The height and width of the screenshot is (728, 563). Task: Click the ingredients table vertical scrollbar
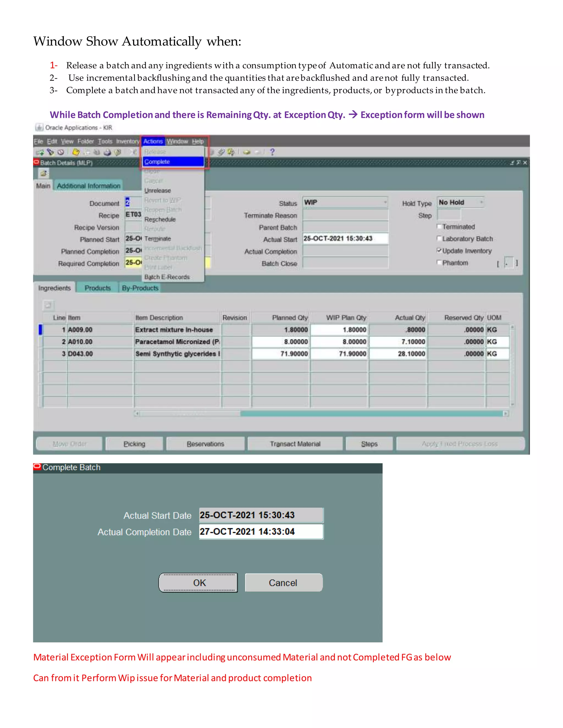pyautogui.click(x=513, y=365)
